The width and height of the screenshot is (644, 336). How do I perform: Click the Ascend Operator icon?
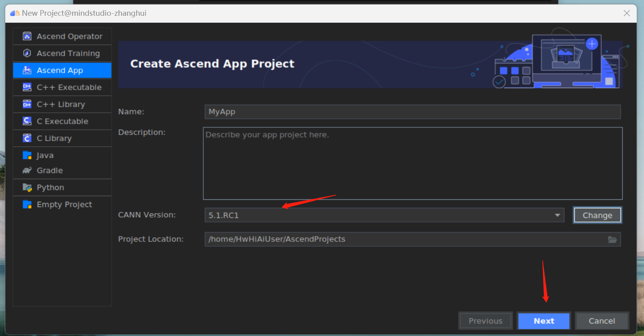pyautogui.click(x=27, y=36)
